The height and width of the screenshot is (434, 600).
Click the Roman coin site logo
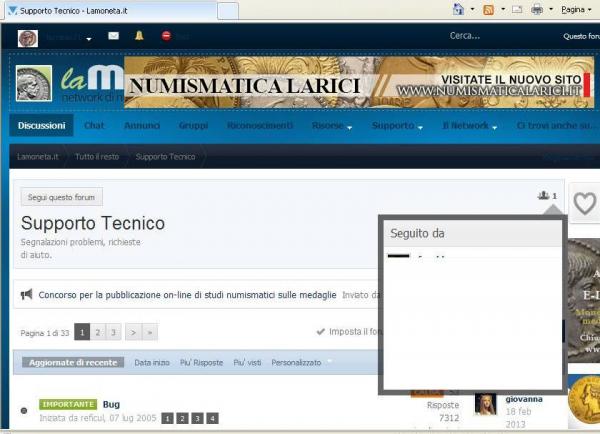click(34, 83)
